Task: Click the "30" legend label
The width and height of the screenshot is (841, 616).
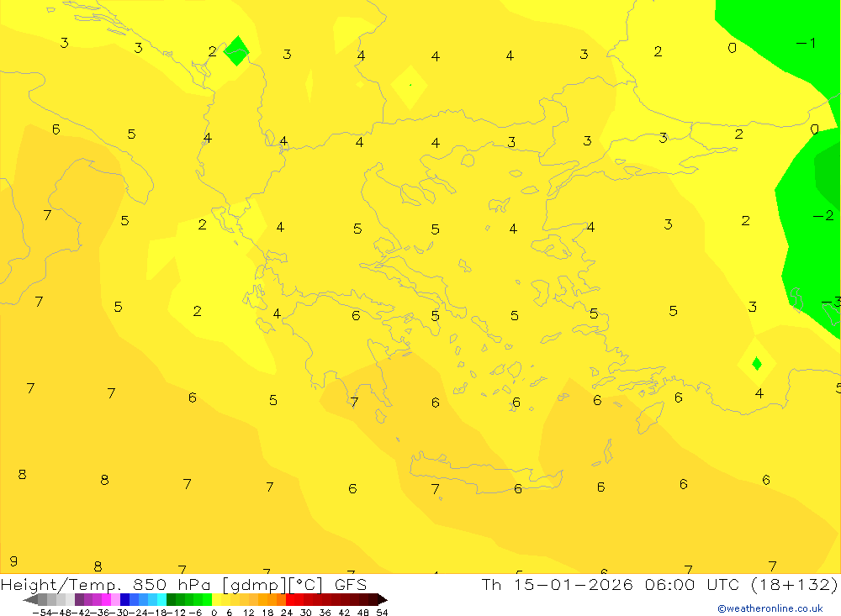Action: (x=306, y=613)
